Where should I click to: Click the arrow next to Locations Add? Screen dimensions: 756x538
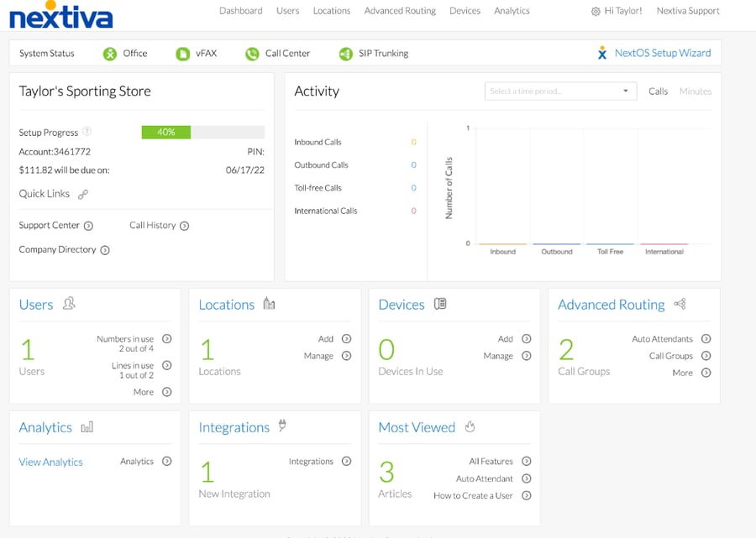pos(346,338)
